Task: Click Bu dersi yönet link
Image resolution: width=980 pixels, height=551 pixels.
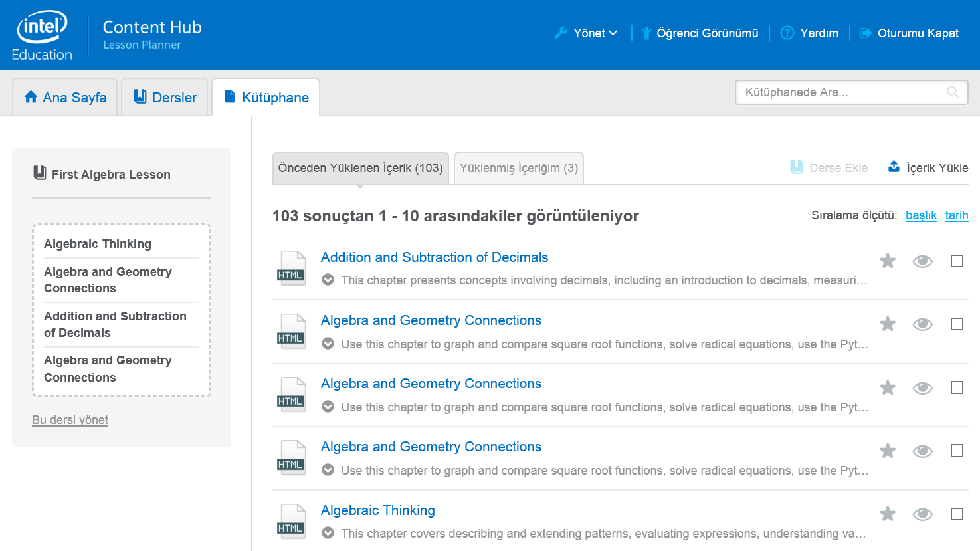Action: tap(70, 420)
